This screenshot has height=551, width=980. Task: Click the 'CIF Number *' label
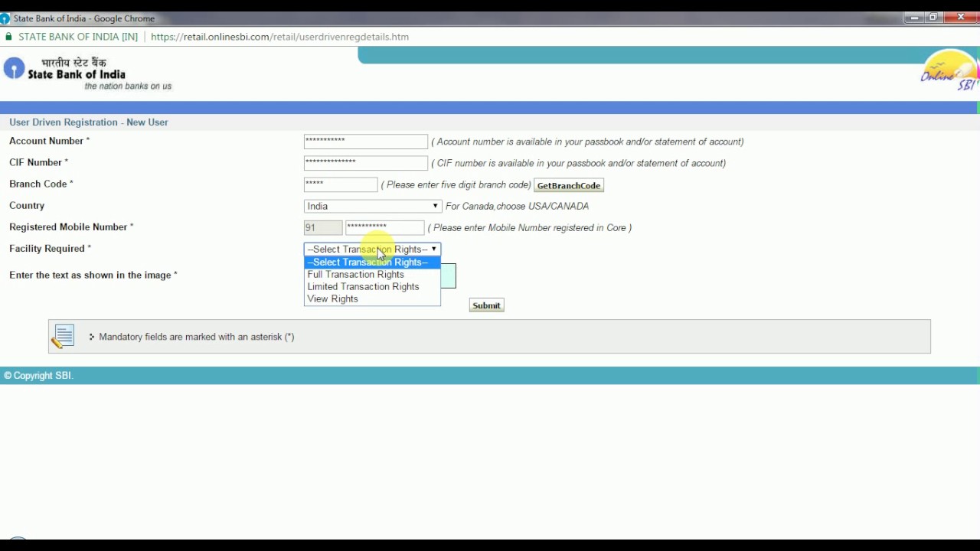(x=38, y=163)
